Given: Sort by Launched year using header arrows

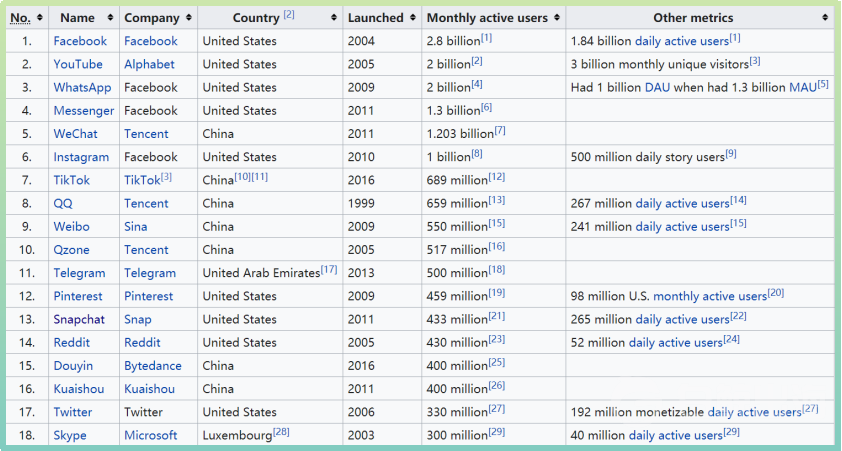Looking at the screenshot, I should point(412,18).
